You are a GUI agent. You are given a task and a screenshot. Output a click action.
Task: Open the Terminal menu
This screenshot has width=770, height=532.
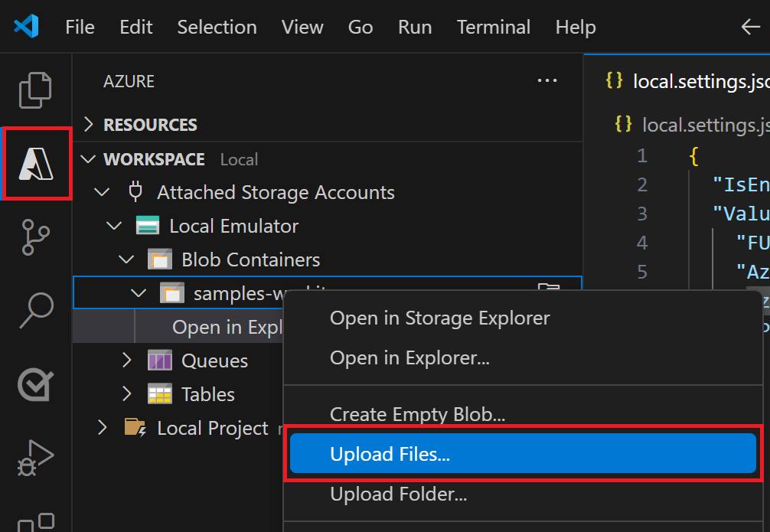click(x=493, y=27)
